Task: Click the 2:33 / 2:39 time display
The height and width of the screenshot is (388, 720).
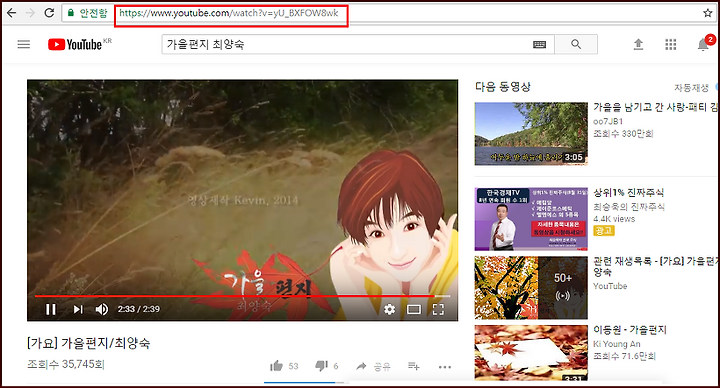Action: pyautogui.click(x=139, y=309)
